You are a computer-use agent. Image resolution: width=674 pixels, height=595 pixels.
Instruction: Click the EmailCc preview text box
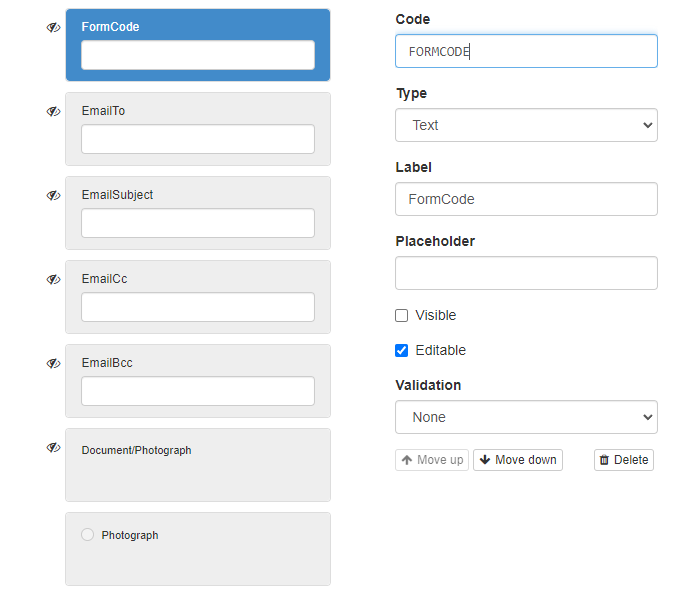point(198,307)
